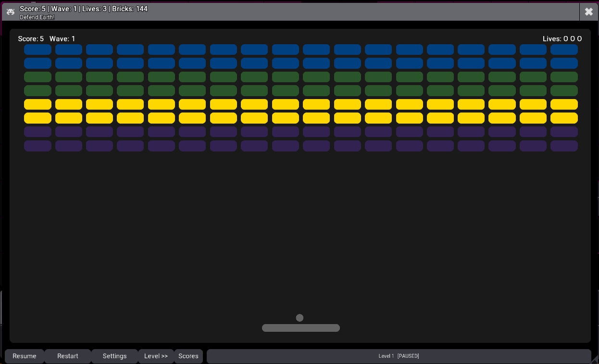Screen dimensions: 599x364
Task: Click the rightmost brick in the lower green row
Action: [x=564, y=90]
